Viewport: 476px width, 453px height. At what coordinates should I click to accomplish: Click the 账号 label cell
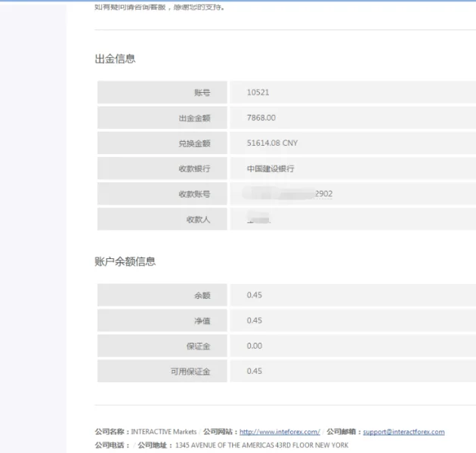pos(162,93)
